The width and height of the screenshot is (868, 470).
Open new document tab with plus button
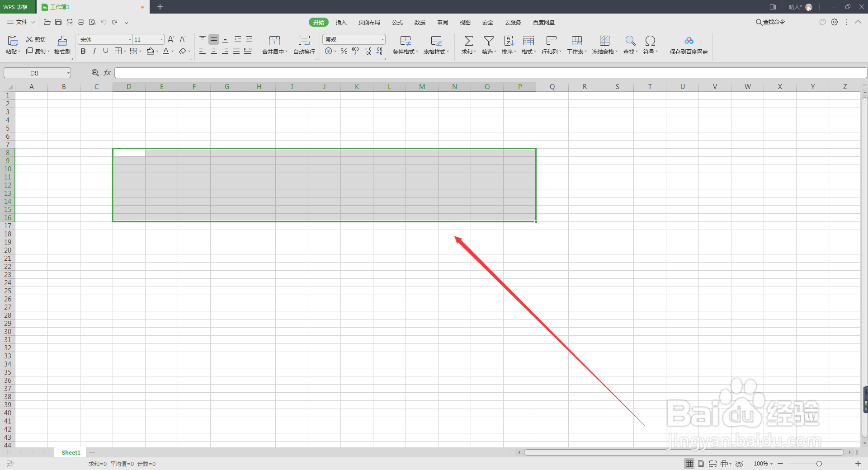point(160,7)
